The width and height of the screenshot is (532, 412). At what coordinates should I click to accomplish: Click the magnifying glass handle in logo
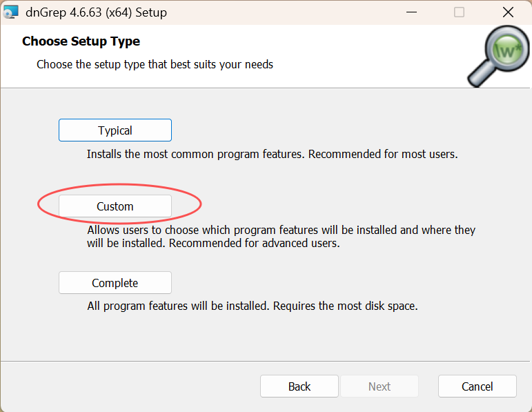point(478,77)
